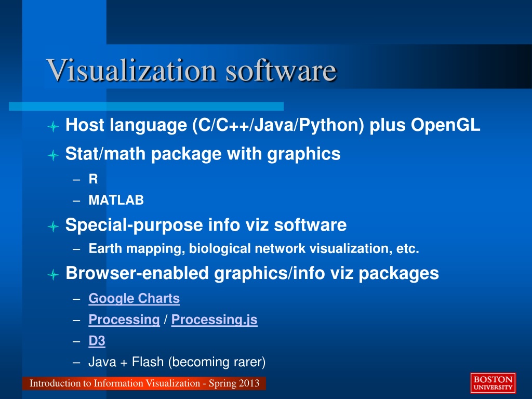Click the 'Earth mapping, biological network visualization' line

pos(254,249)
